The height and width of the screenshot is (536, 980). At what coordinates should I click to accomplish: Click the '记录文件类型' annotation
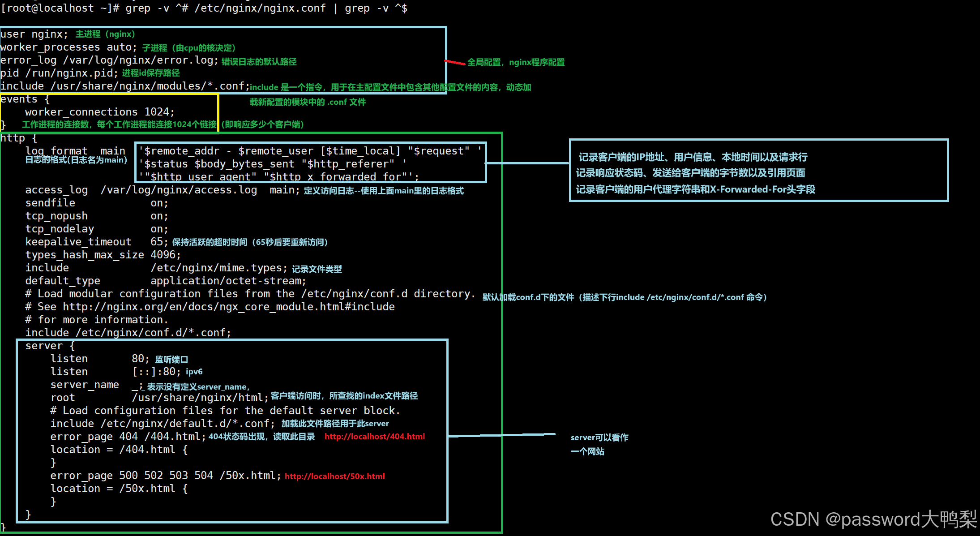[x=317, y=269]
